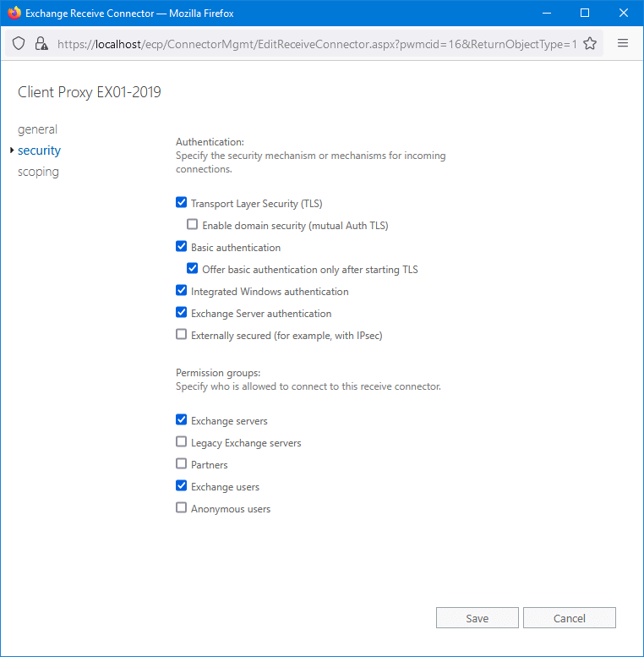This screenshot has width=644, height=657.
Task: Click the lock site security icon
Action: [41, 44]
